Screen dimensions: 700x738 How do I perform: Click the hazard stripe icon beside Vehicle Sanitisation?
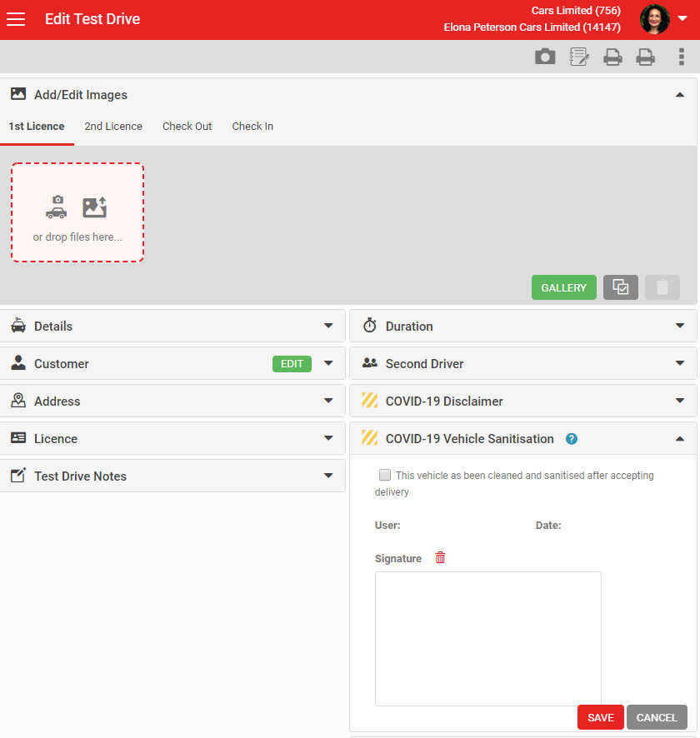pyautogui.click(x=369, y=437)
